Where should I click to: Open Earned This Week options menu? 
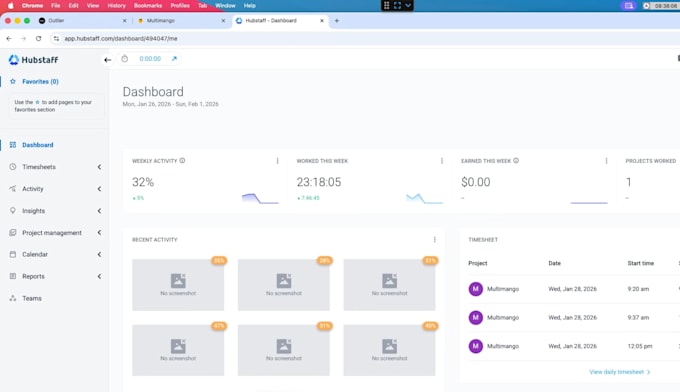click(x=606, y=161)
